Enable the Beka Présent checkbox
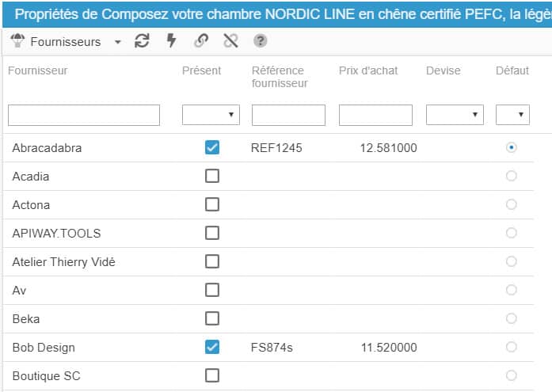Viewport: 552px width, 392px height. pos(212,318)
